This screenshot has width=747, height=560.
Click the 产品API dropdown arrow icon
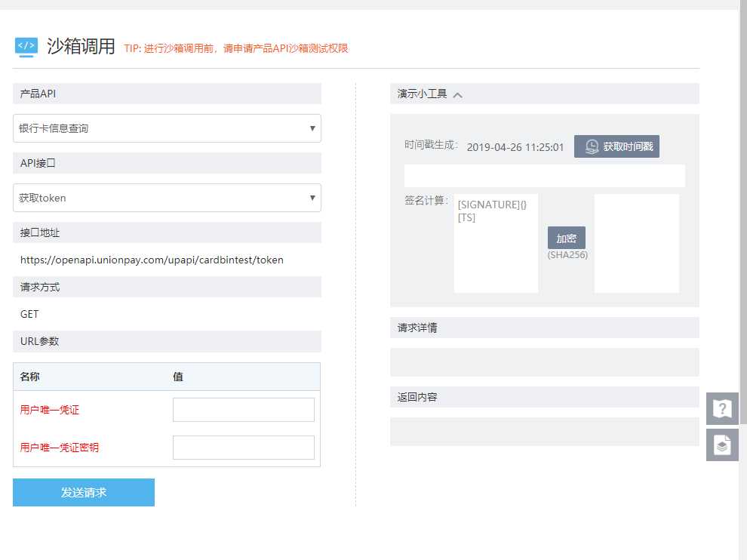[312, 128]
